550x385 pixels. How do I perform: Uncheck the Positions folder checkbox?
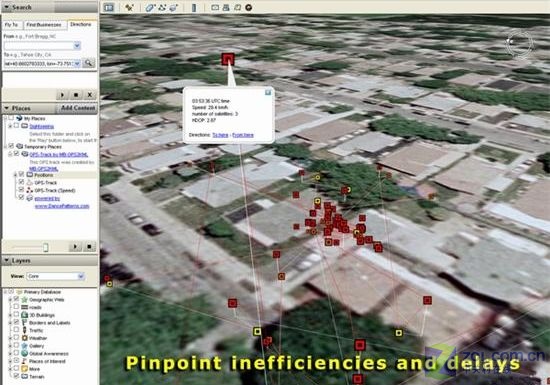click(x=21, y=174)
